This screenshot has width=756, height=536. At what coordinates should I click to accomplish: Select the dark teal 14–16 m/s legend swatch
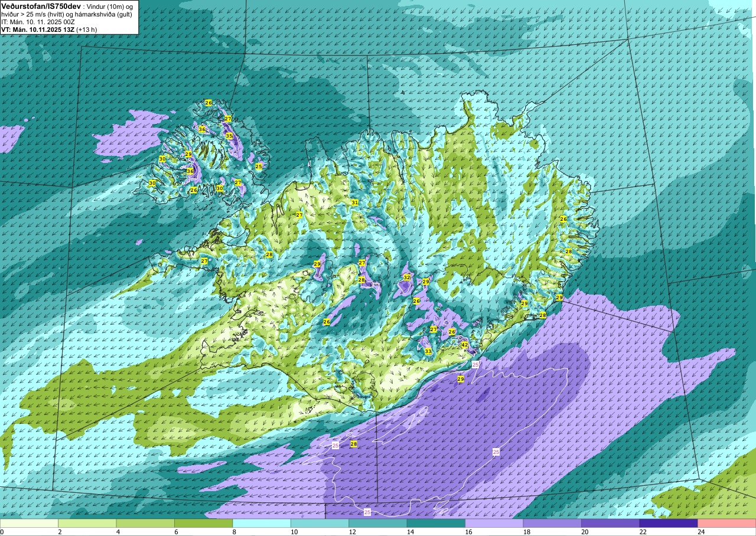pyautogui.click(x=436, y=523)
